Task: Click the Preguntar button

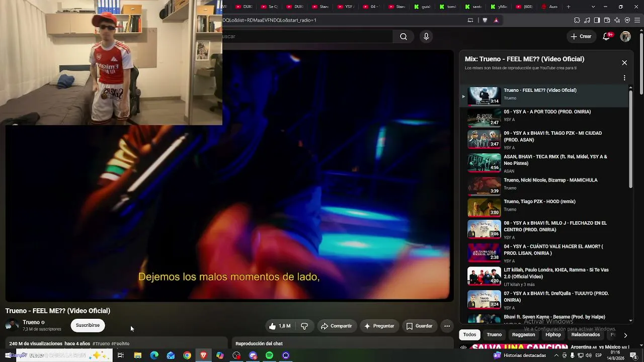Action: coord(379,326)
